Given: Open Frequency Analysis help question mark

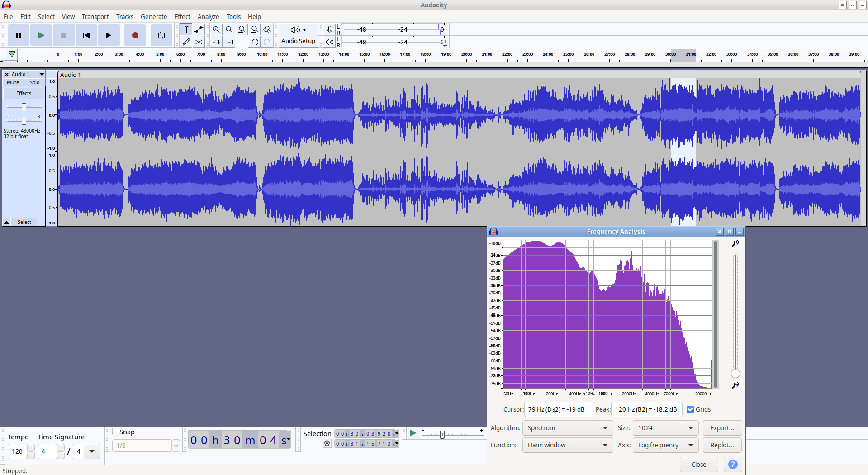Looking at the screenshot, I should click(x=733, y=465).
